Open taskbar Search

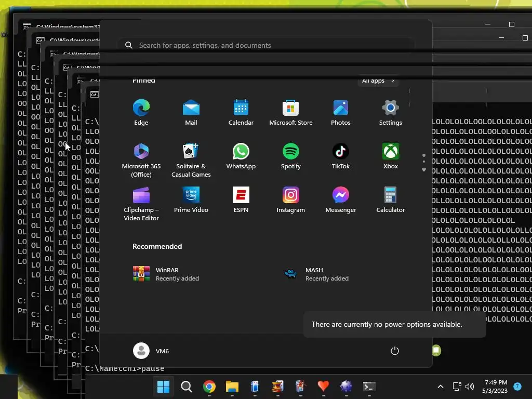click(187, 387)
